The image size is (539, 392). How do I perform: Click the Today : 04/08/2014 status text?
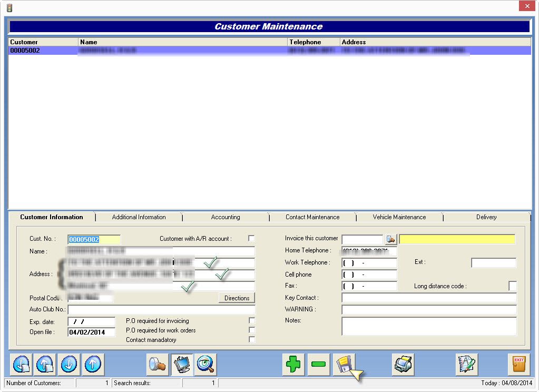pos(506,383)
